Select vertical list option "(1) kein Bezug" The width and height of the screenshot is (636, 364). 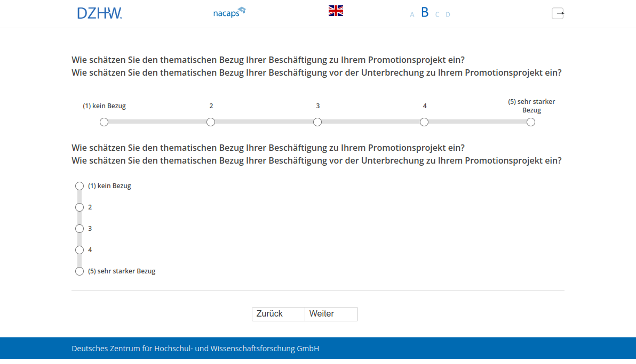79,186
